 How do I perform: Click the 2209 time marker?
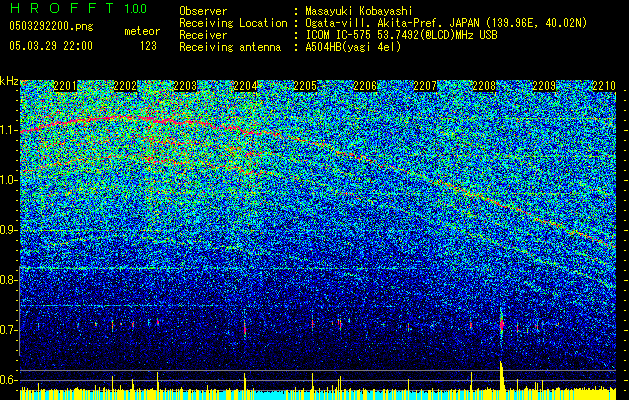(x=544, y=86)
